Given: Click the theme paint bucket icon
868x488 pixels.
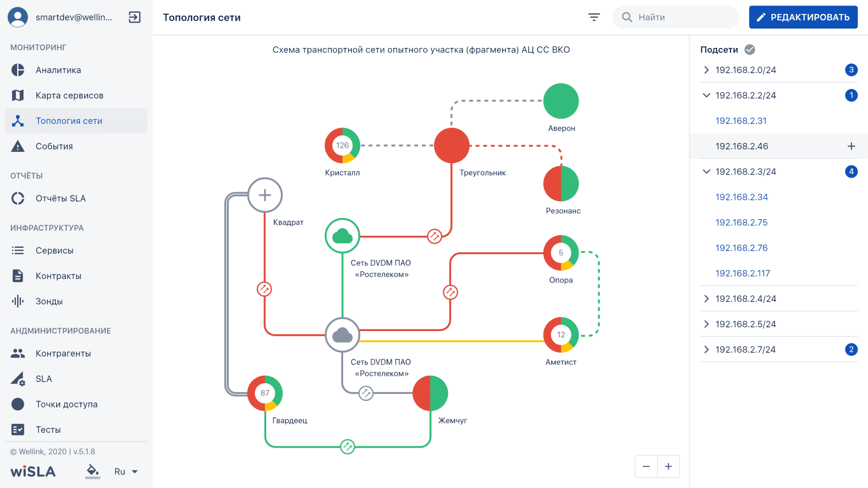Looking at the screenshot, I should [93, 471].
